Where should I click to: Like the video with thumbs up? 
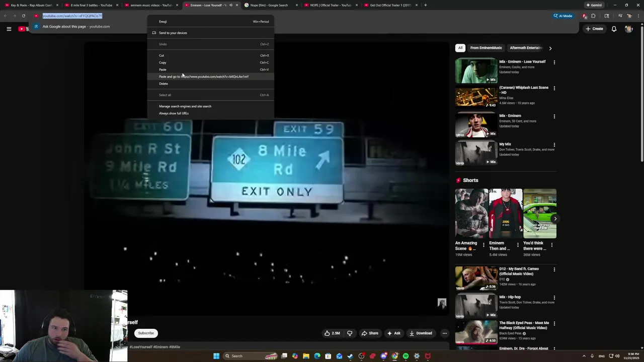point(332,333)
